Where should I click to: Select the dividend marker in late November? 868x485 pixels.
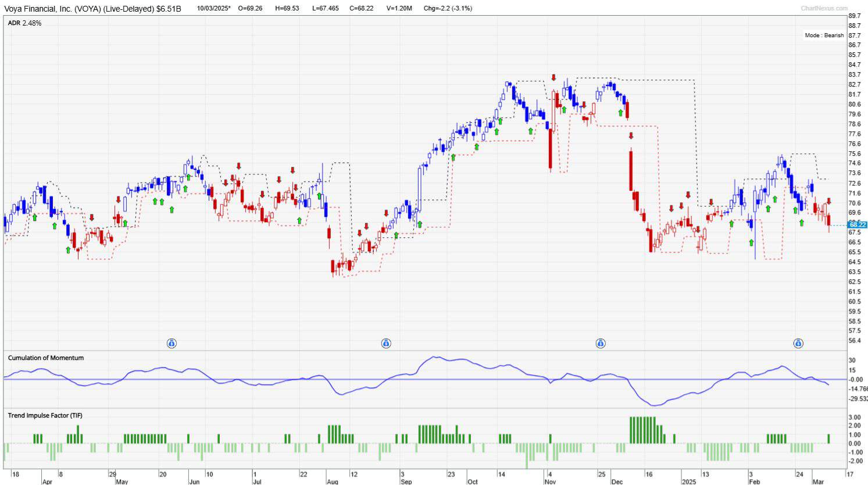(x=601, y=344)
